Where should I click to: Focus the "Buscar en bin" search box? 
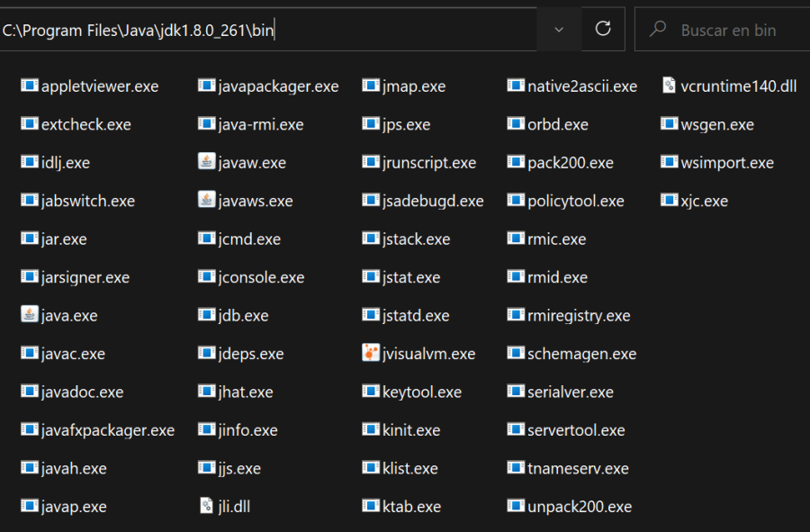pyautogui.click(x=728, y=31)
